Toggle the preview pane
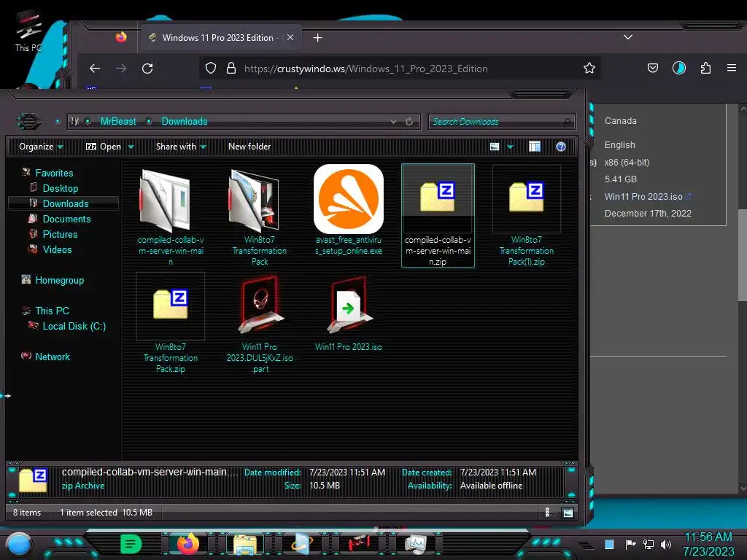This screenshot has height=560, width=747. click(x=535, y=147)
